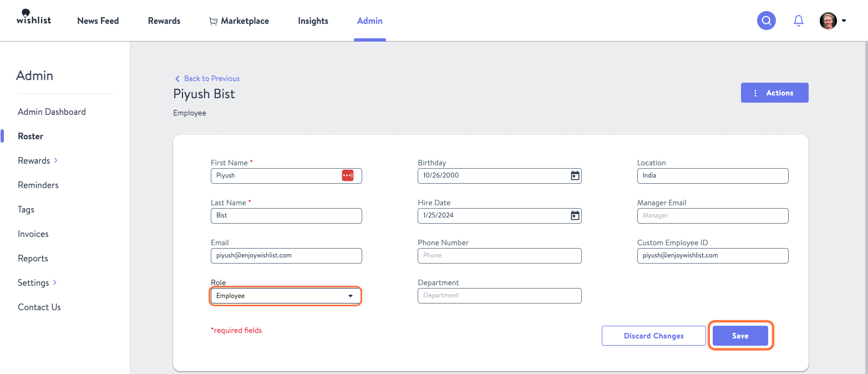Click the three-dot icon on Actions button
The height and width of the screenshot is (374, 868).
[755, 93]
